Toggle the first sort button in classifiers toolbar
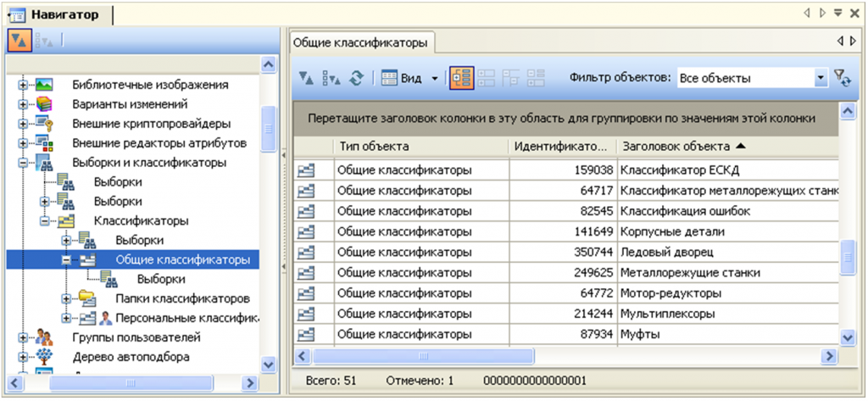 [x=307, y=78]
